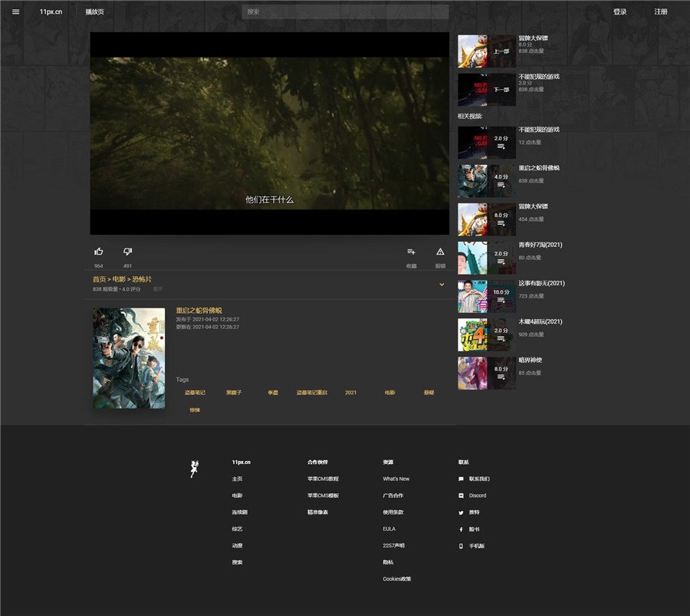Click the Twitter bird icon in the footer
The image size is (690, 616).
461,512
